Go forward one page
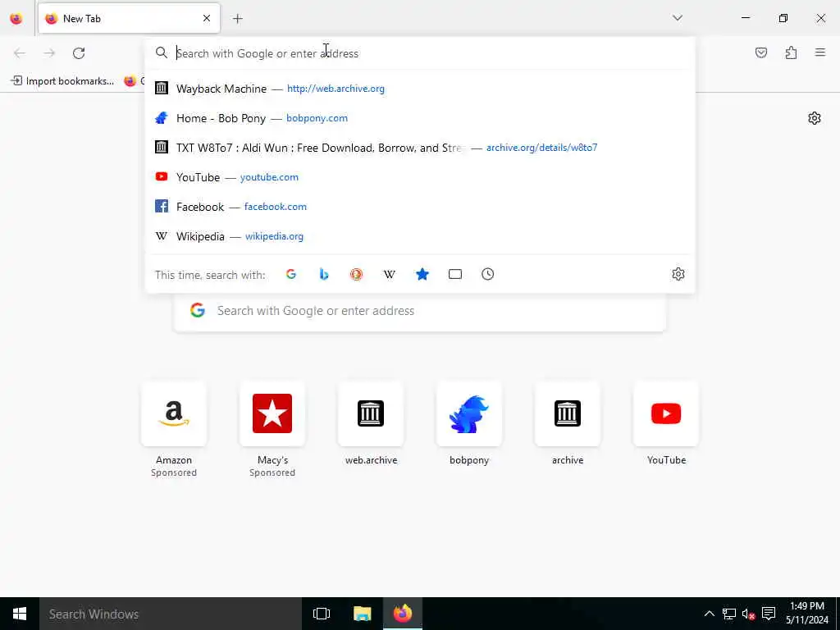 49,52
